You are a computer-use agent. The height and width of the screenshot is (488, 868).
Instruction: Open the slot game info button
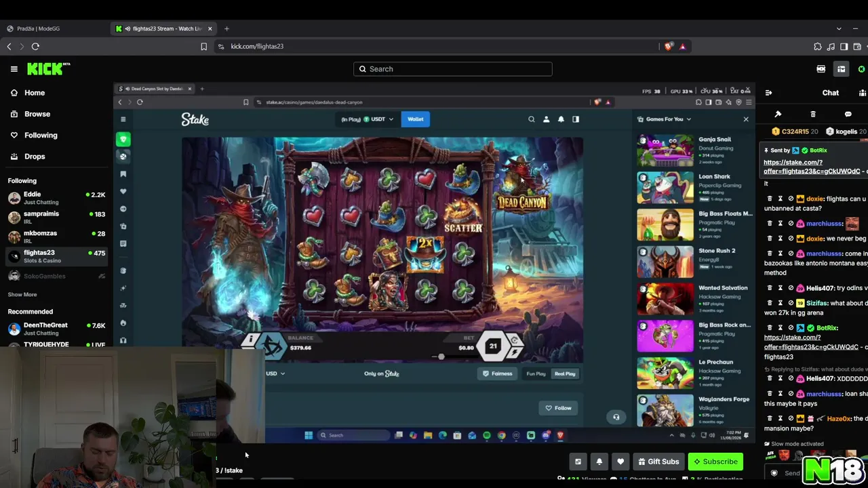(x=250, y=340)
